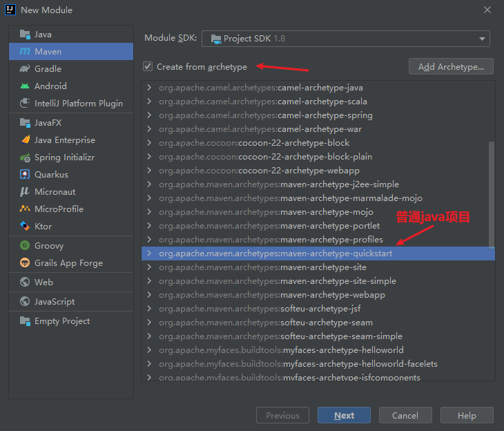Click the Android robot icon
The image size is (504, 431).
pyautogui.click(x=25, y=86)
